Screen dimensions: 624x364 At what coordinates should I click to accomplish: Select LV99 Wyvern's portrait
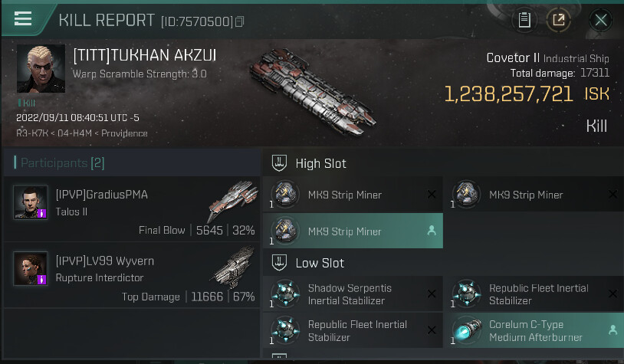30,269
